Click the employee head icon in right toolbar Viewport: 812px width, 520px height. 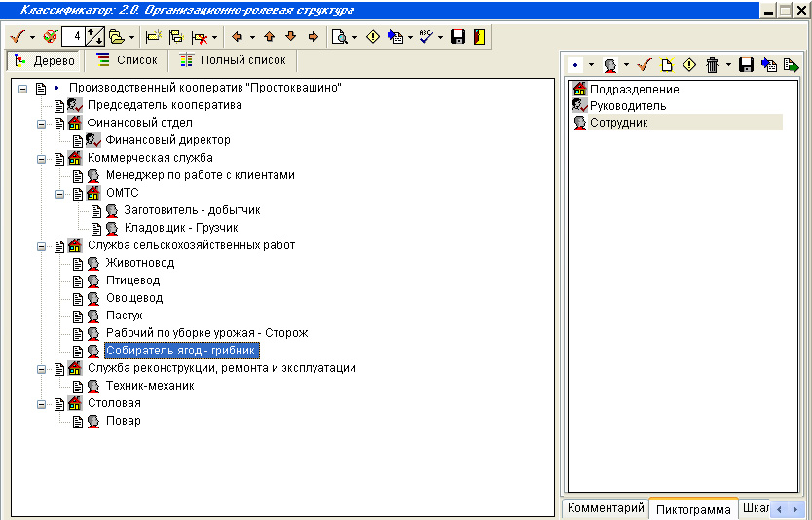pos(610,65)
